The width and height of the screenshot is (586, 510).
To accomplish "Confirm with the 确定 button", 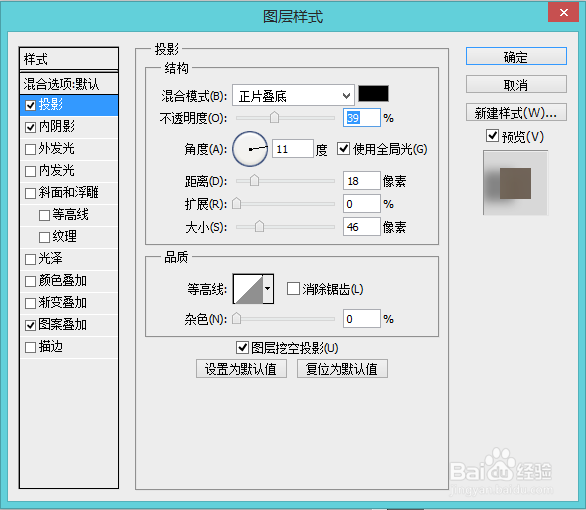I will (516, 56).
